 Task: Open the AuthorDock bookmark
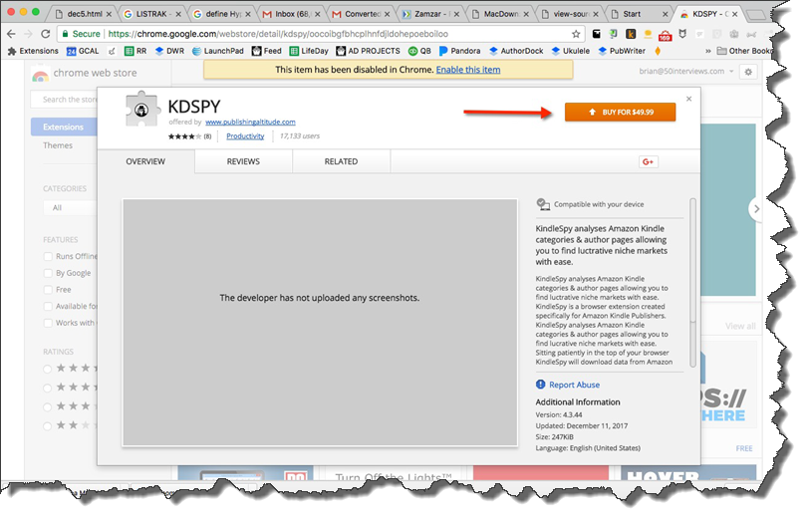tap(516, 51)
